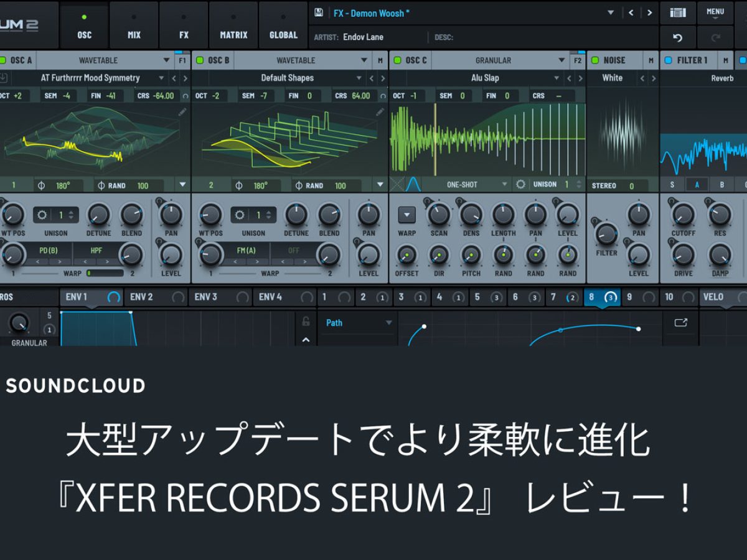The width and height of the screenshot is (747, 560).
Task: Expand preset list arrow beside FX - Demon Woosh
Action: click(611, 13)
